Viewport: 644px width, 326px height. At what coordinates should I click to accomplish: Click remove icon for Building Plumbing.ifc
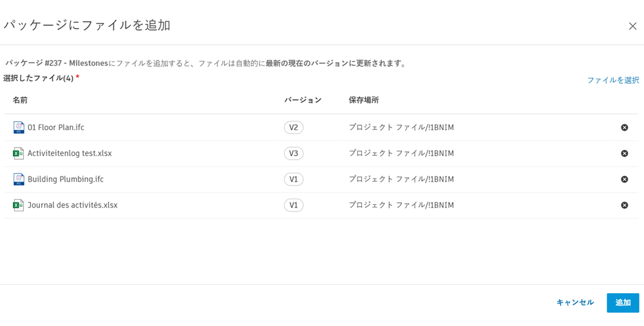(x=624, y=179)
